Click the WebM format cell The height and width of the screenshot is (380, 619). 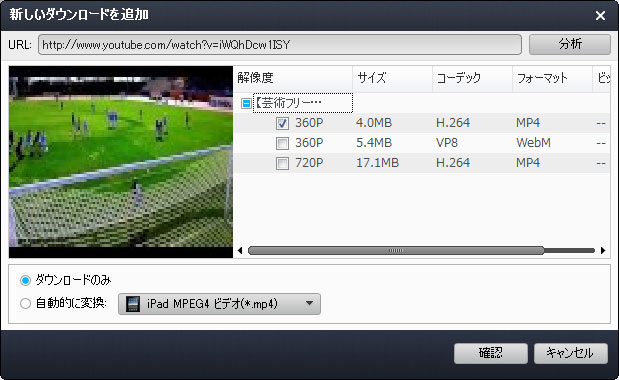pyautogui.click(x=533, y=143)
